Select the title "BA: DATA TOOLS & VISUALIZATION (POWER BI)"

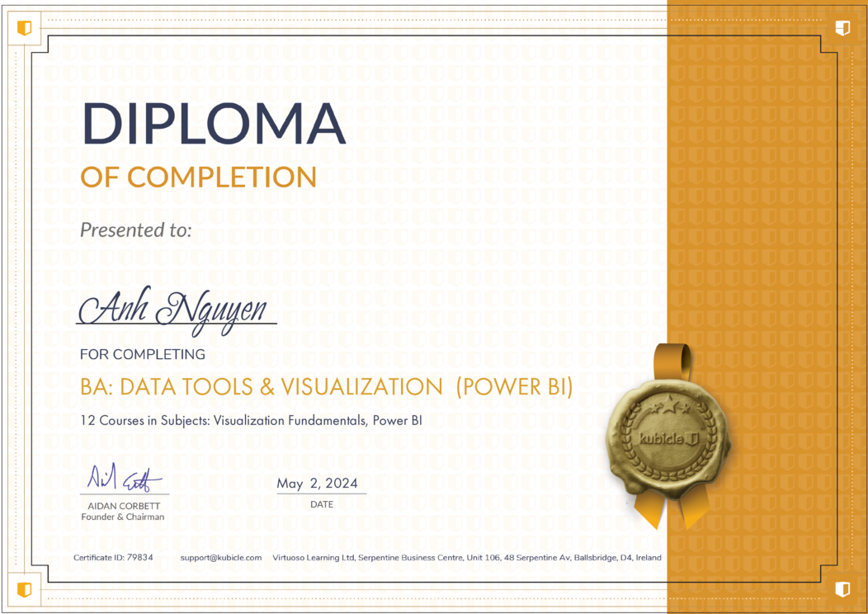[x=327, y=387]
